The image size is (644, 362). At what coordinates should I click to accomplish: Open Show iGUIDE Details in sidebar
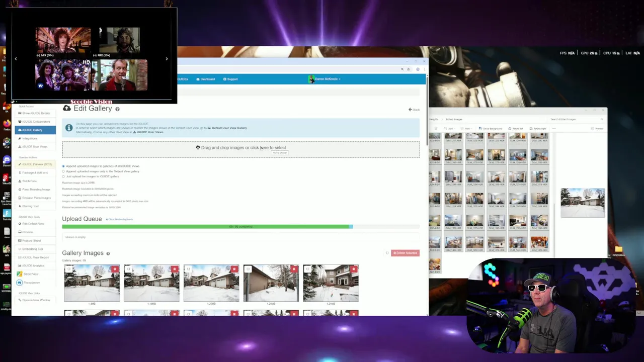click(34, 113)
